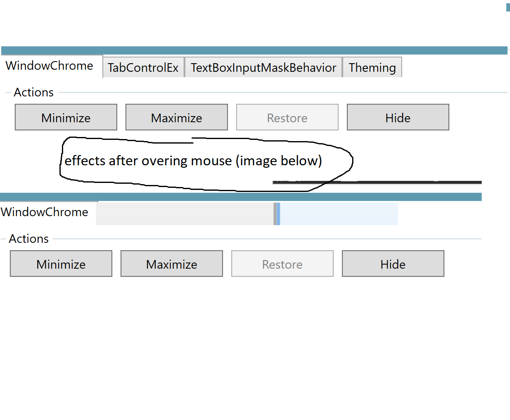Image resolution: width=510 pixels, height=420 pixels.
Task: Click the disabled Restore button in top panel
Action: tap(287, 117)
